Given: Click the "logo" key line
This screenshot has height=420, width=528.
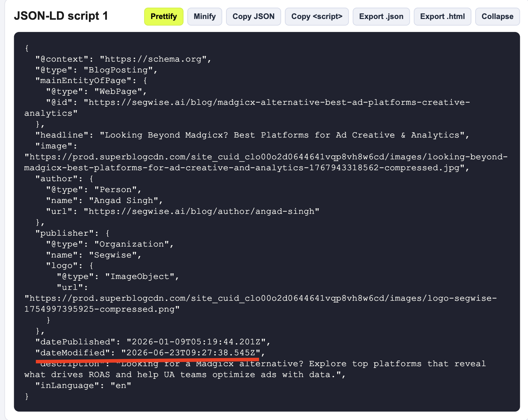Looking at the screenshot, I should click(x=70, y=266).
